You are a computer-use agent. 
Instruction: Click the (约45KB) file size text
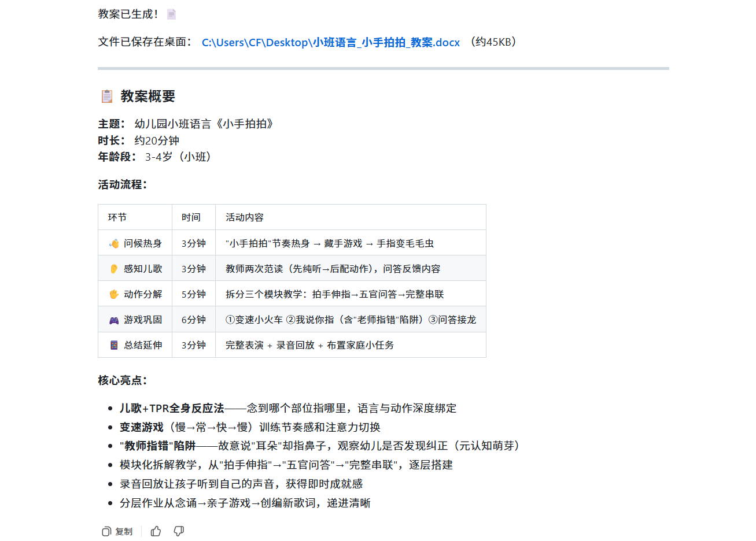(x=493, y=42)
